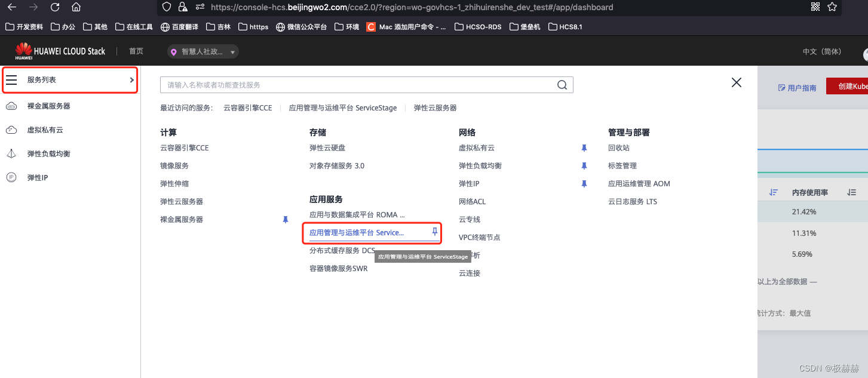Screen dimensions: 868x378
Task: Open 容器镜像服务SWR
Action: coord(339,269)
